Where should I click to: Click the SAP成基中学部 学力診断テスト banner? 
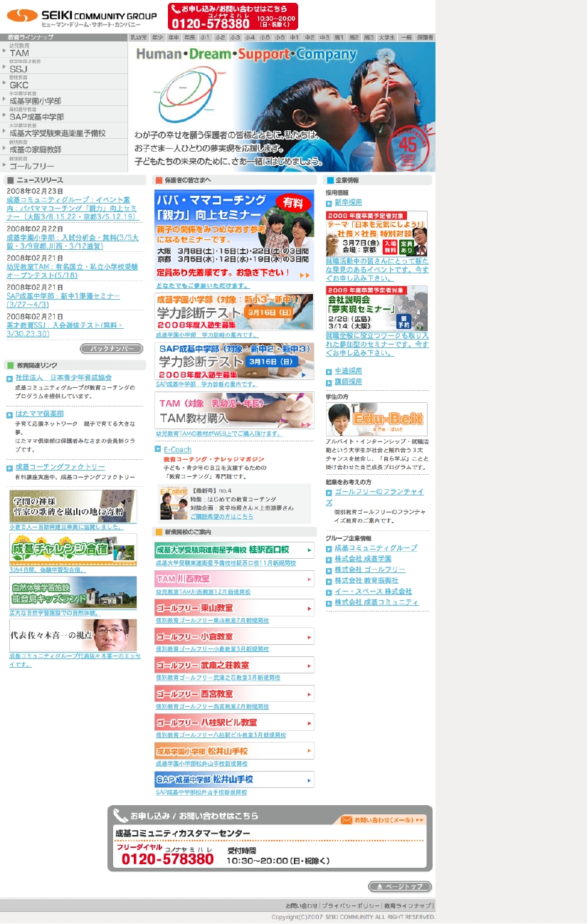234,361
